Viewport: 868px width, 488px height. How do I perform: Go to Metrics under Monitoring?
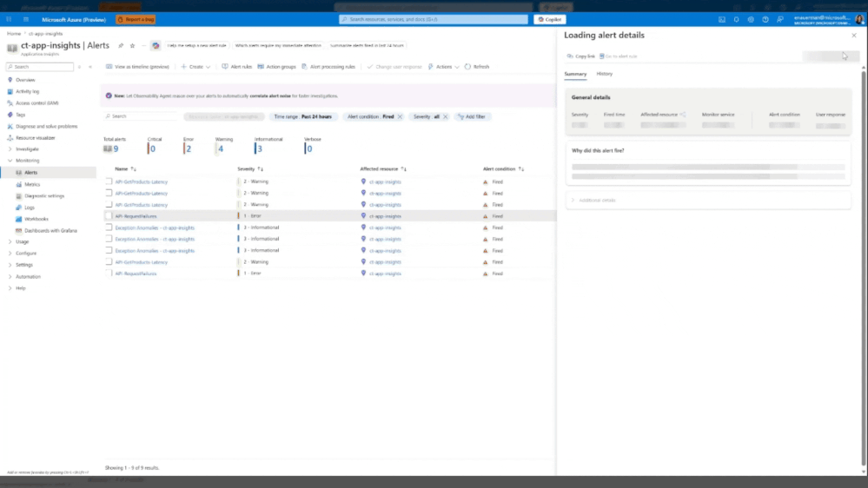[x=32, y=184]
